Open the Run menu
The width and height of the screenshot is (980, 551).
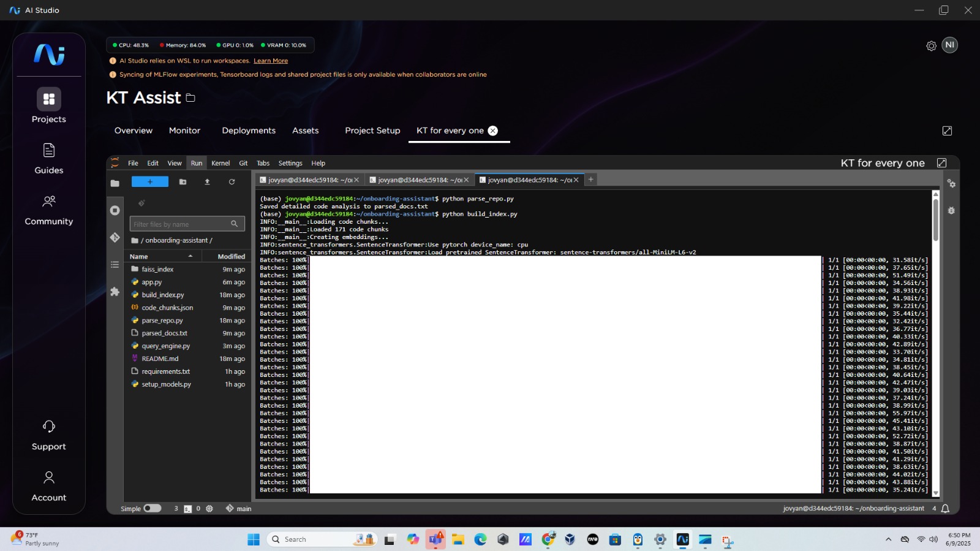coord(196,163)
